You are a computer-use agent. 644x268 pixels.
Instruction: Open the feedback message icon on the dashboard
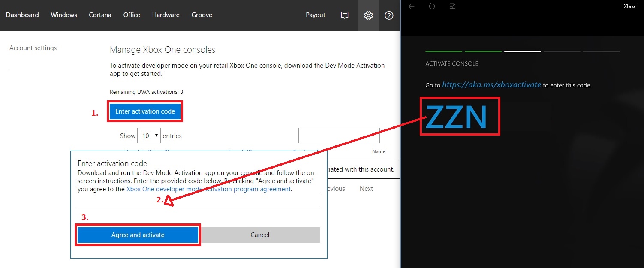tap(344, 15)
